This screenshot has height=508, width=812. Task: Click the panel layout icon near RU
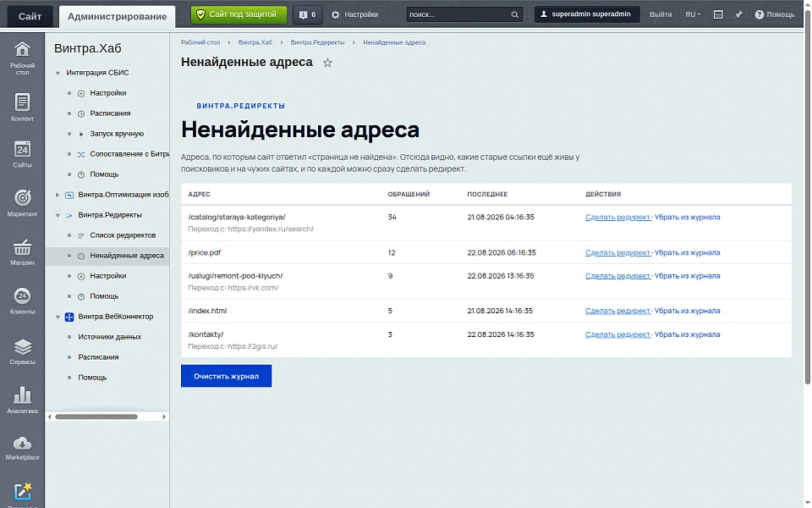point(718,14)
